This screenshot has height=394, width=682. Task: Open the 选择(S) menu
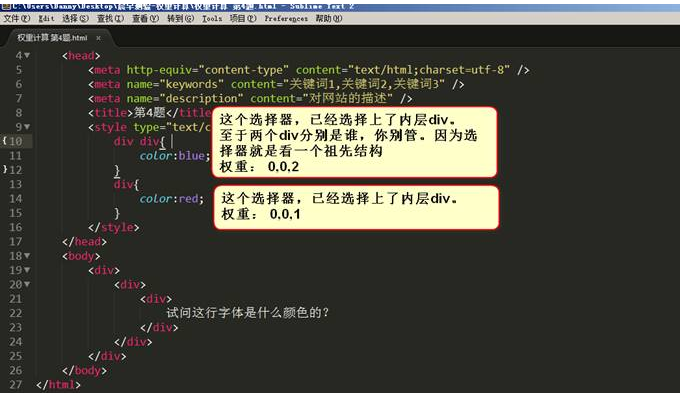click(75, 18)
